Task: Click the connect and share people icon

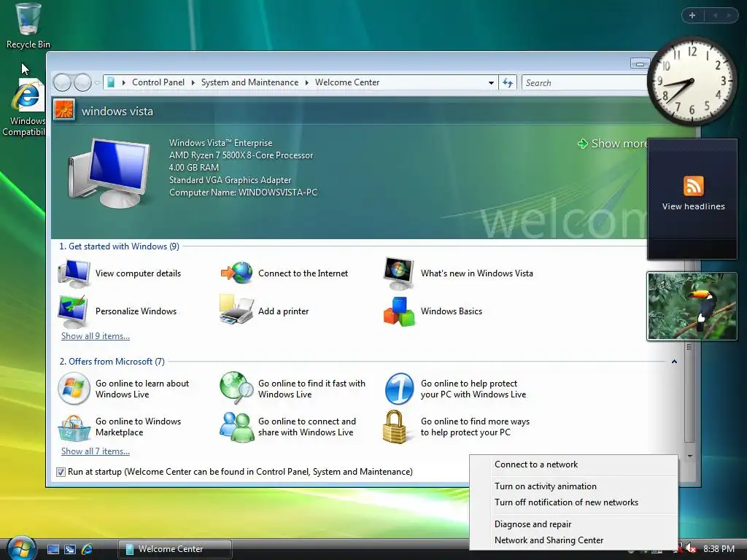Action: [x=237, y=427]
